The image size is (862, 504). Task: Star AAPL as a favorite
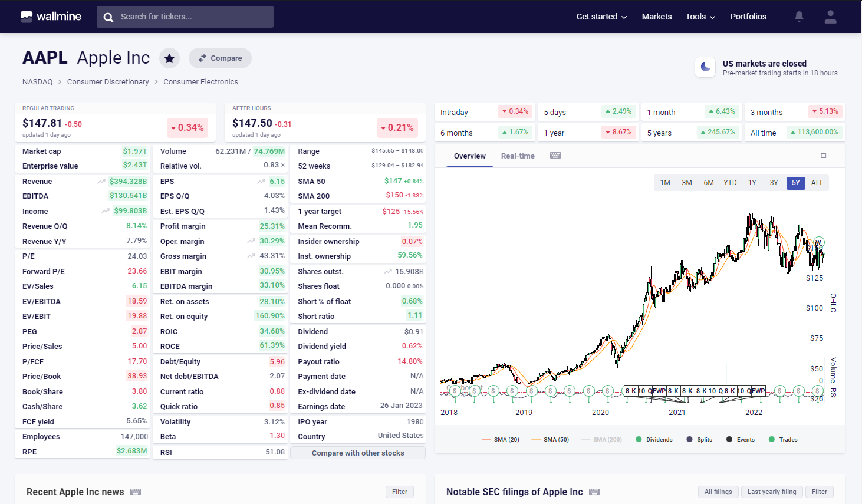click(169, 58)
